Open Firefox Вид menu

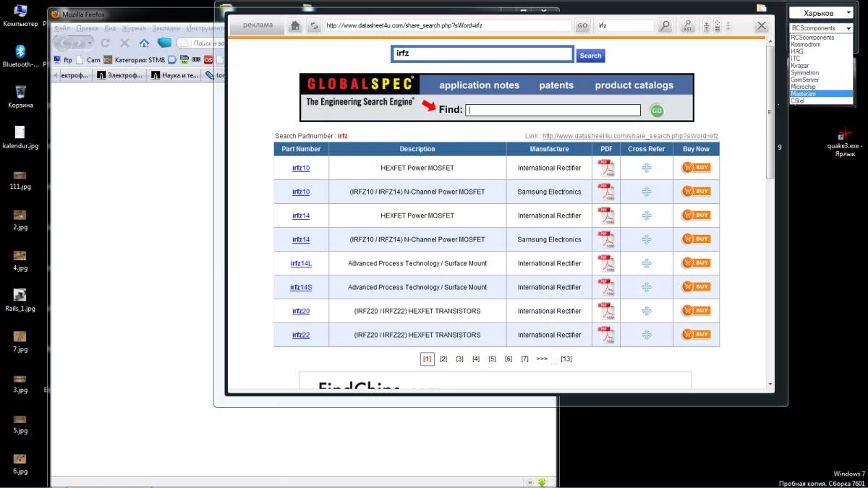tap(110, 28)
